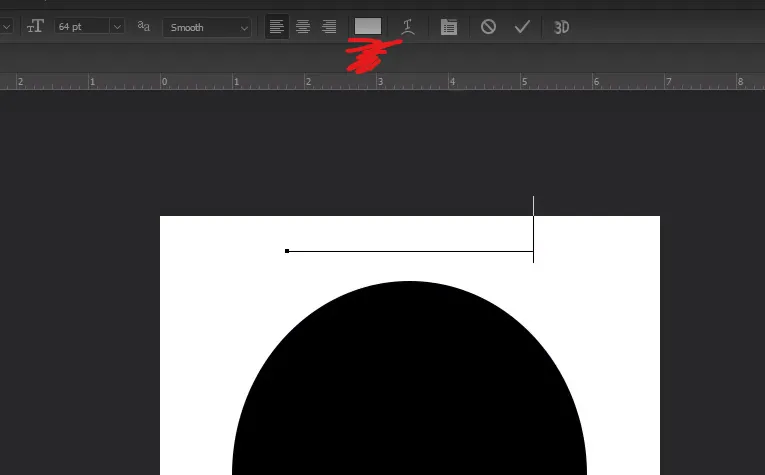This screenshot has width=765, height=475.
Task: Click the text baseline start anchor point
Action: click(287, 251)
